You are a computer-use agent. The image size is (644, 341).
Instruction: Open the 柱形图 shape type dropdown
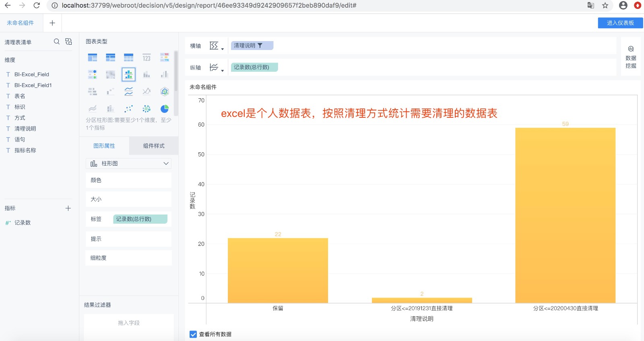(x=128, y=163)
